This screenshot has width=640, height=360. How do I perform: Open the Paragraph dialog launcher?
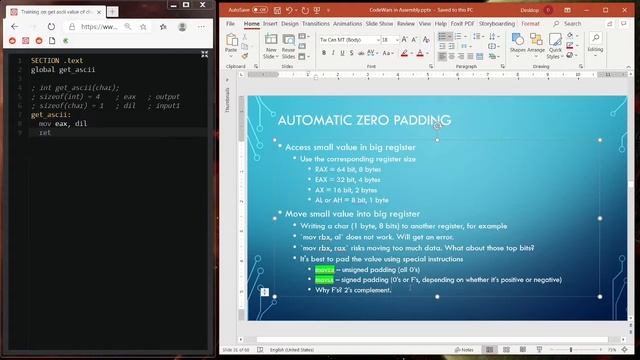[x=502, y=66]
